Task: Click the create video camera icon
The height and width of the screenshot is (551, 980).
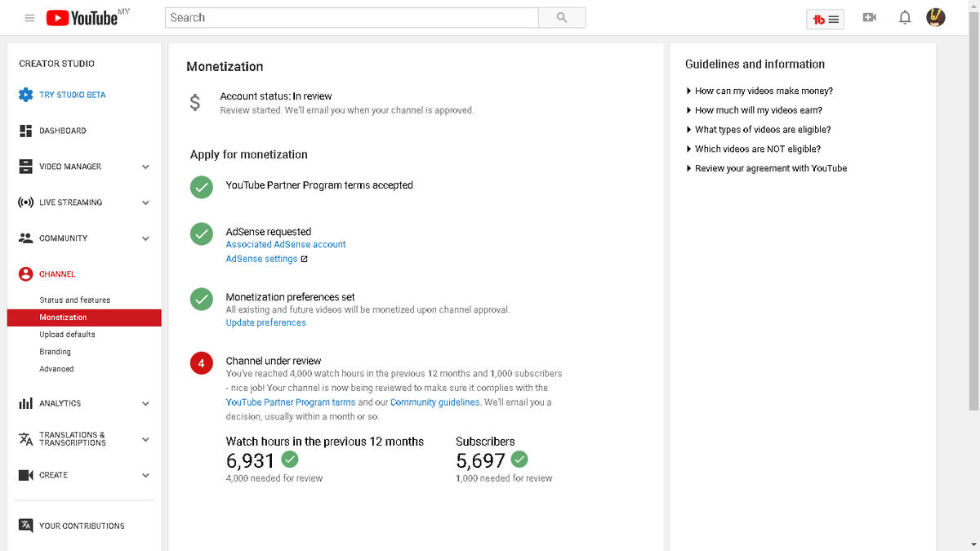Action: tap(870, 17)
